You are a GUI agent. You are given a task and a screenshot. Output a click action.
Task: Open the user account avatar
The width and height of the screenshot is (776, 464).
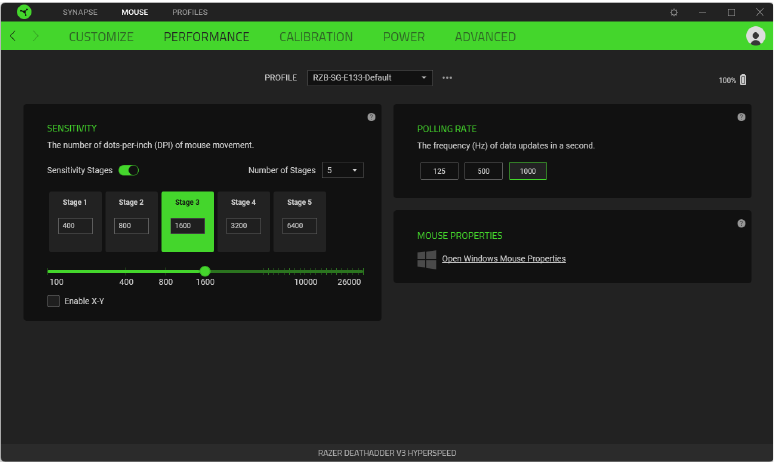click(756, 36)
